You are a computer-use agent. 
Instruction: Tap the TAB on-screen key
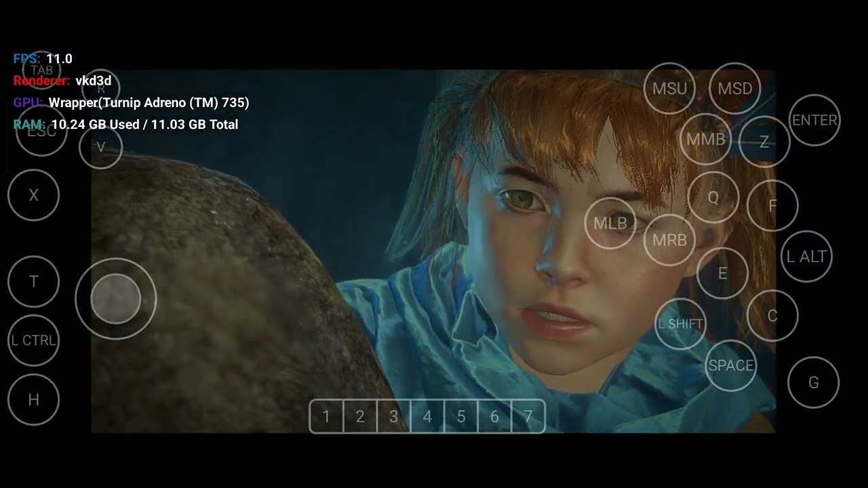coord(41,70)
